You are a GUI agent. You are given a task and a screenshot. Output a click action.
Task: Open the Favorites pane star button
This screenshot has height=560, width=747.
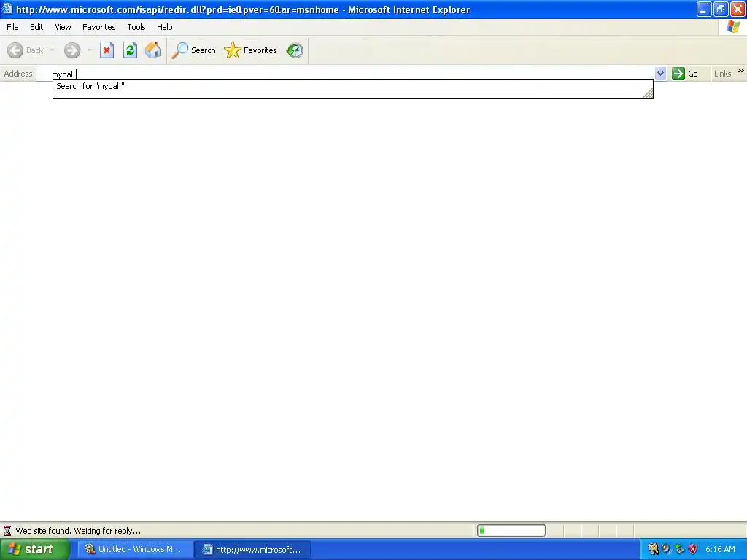(x=251, y=50)
